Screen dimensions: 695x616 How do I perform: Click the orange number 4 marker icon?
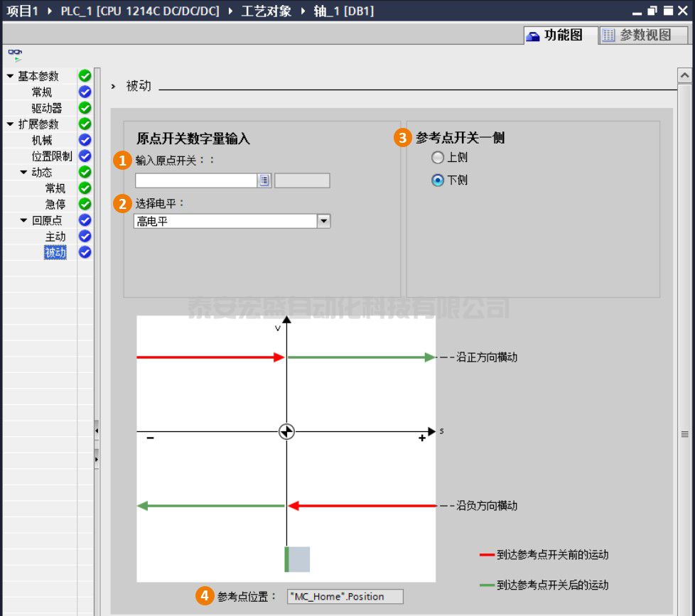[204, 596]
